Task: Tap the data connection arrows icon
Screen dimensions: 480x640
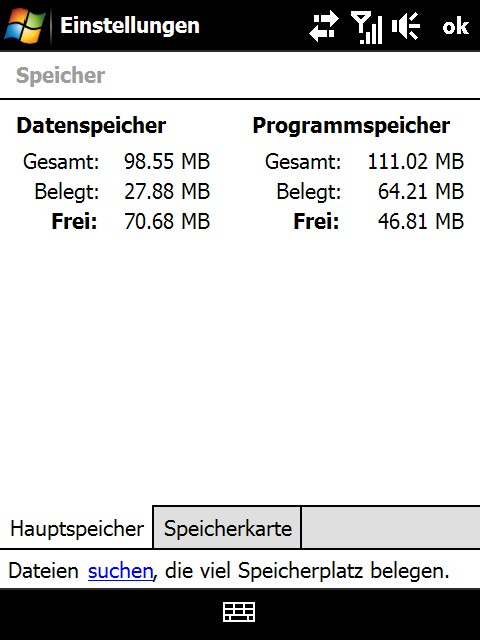Action: click(x=324, y=27)
